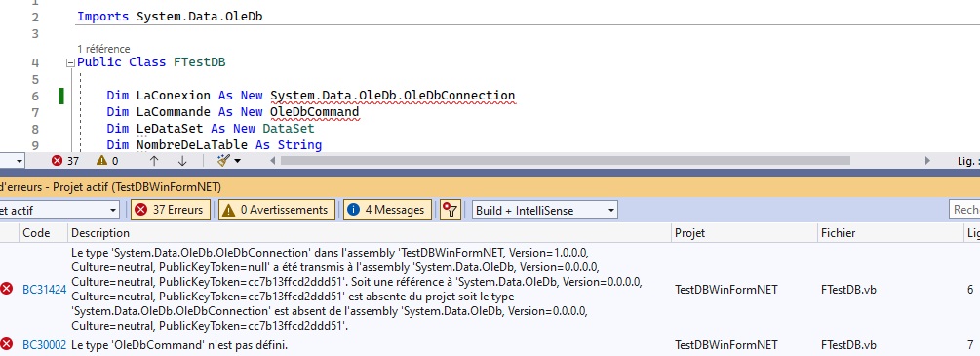Click the NombreDeLaTable variable name
The image size is (980, 356).
(192, 145)
